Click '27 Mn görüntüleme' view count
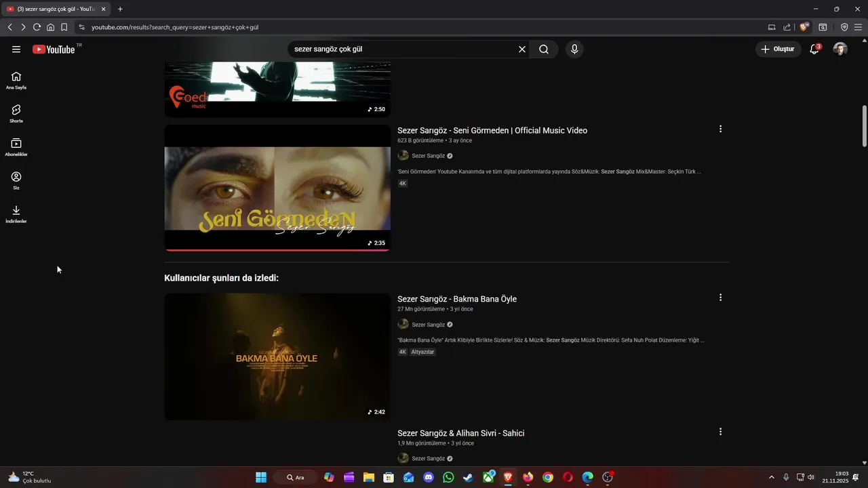Image resolution: width=868 pixels, height=488 pixels. (421, 309)
